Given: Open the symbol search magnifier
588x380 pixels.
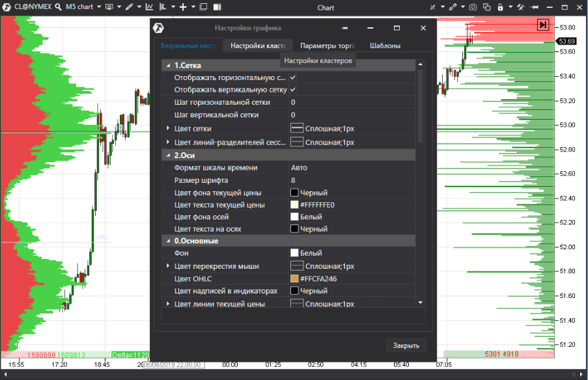Looking at the screenshot, I should pyautogui.click(x=57, y=7).
